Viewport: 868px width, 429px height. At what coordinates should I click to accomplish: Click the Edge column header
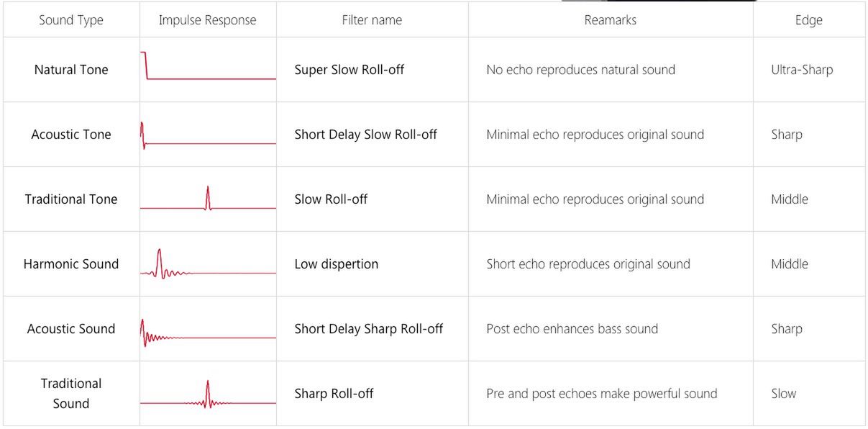(809, 20)
